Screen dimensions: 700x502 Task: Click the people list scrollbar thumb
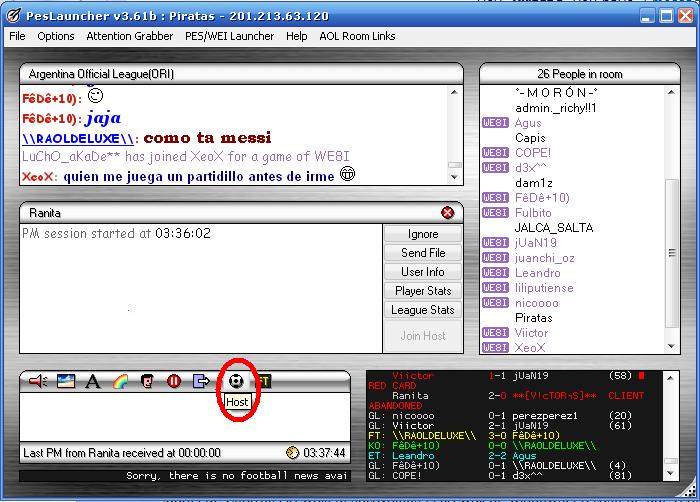(x=671, y=253)
